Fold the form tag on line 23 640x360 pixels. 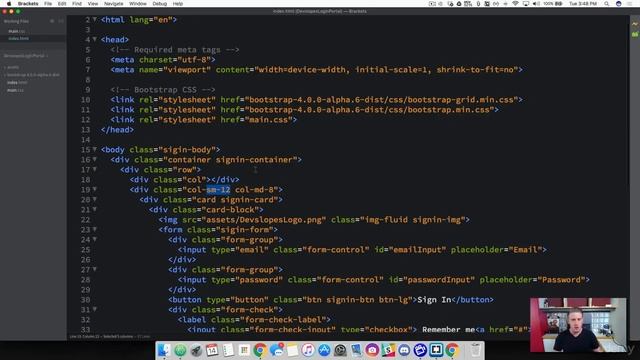95,229
